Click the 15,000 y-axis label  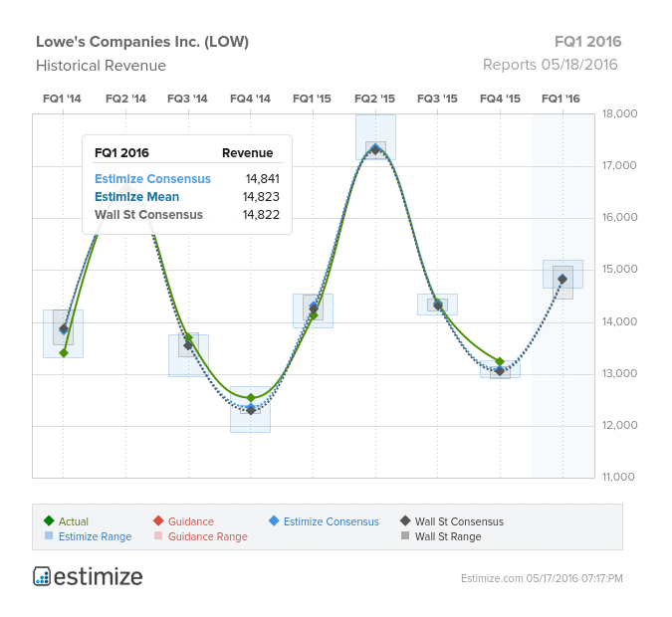point(619,269)
